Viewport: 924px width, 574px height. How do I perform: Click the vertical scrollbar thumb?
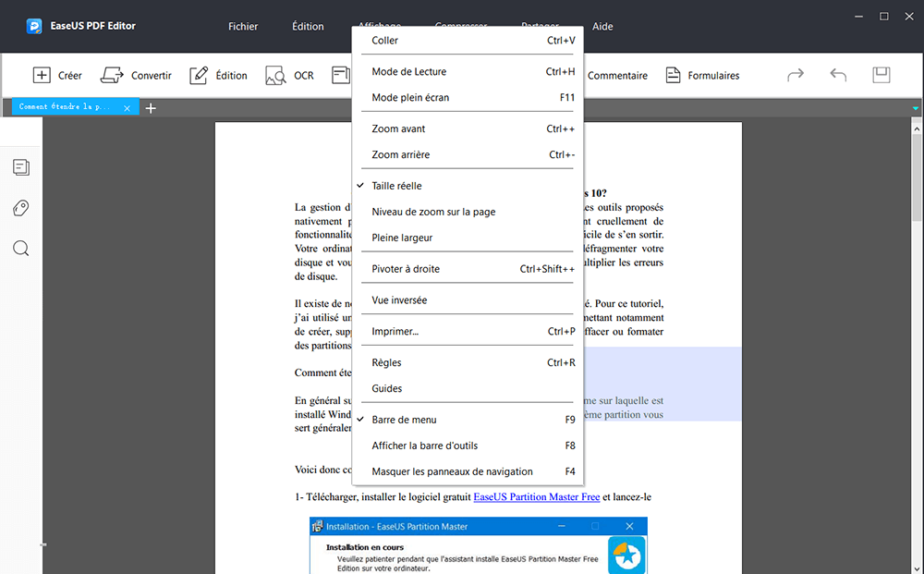(x=917, y=177)
